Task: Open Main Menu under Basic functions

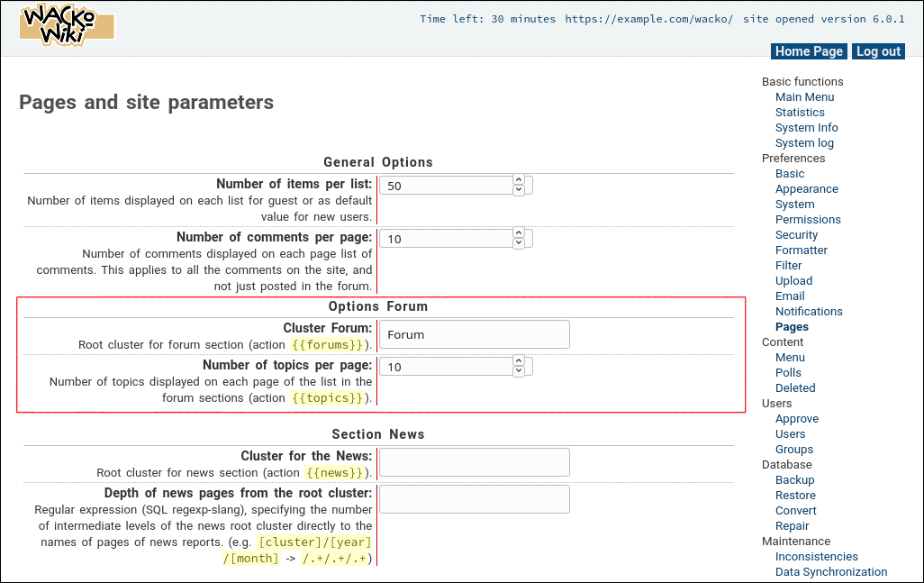Action: [x=804, y=96]
